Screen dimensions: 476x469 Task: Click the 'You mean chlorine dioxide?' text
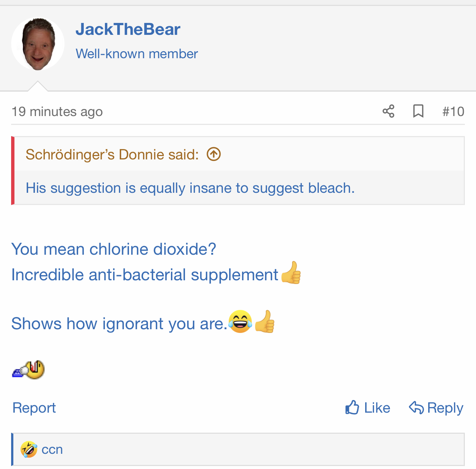point(113,249)
